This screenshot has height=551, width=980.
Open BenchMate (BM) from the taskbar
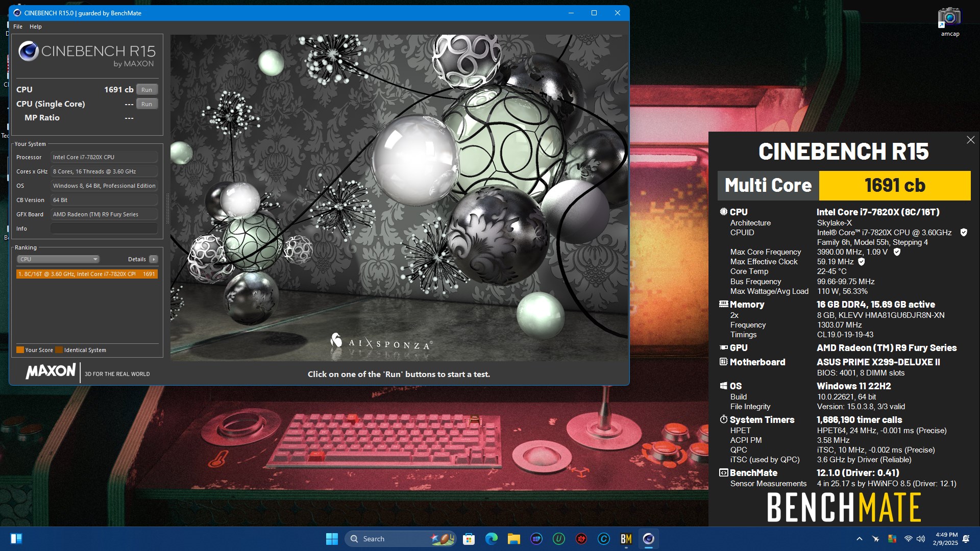626,539
